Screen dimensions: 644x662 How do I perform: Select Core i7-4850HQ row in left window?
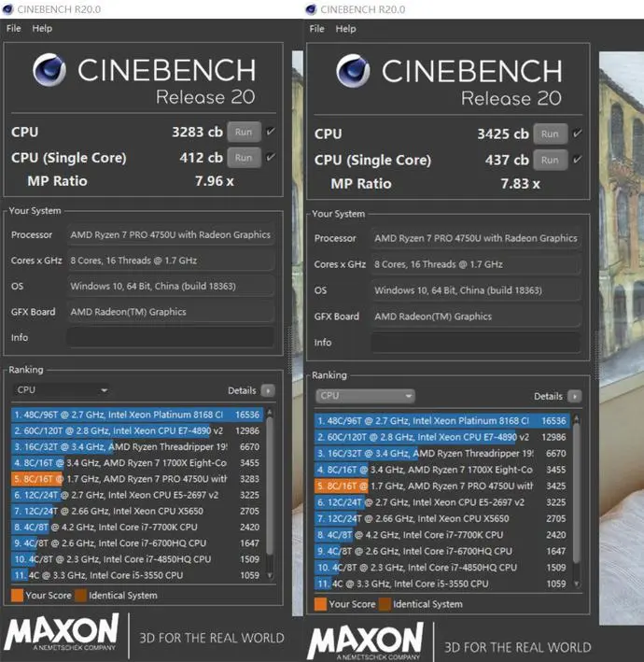[137, 559]
